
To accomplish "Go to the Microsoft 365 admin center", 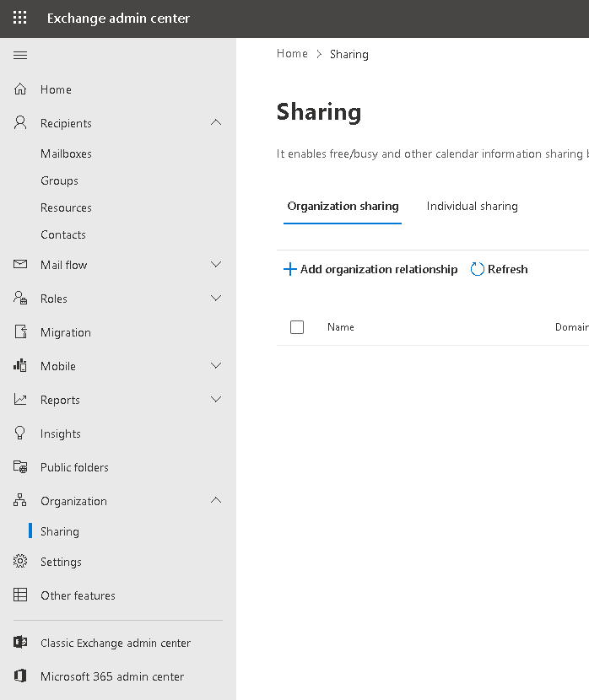I will tap(122, 676).
